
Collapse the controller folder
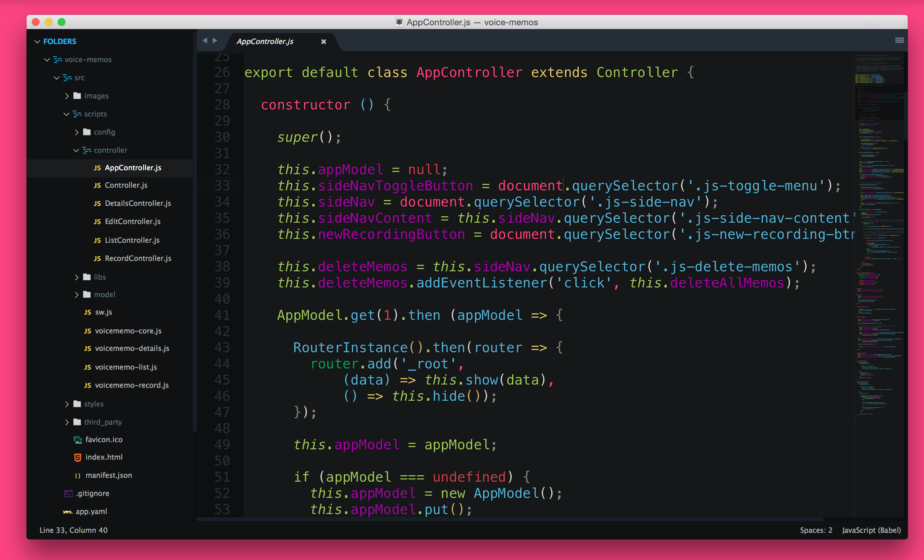76,150
